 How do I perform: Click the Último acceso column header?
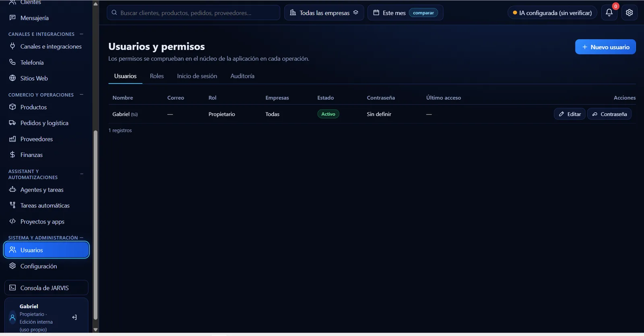click(x=444, y=98)
